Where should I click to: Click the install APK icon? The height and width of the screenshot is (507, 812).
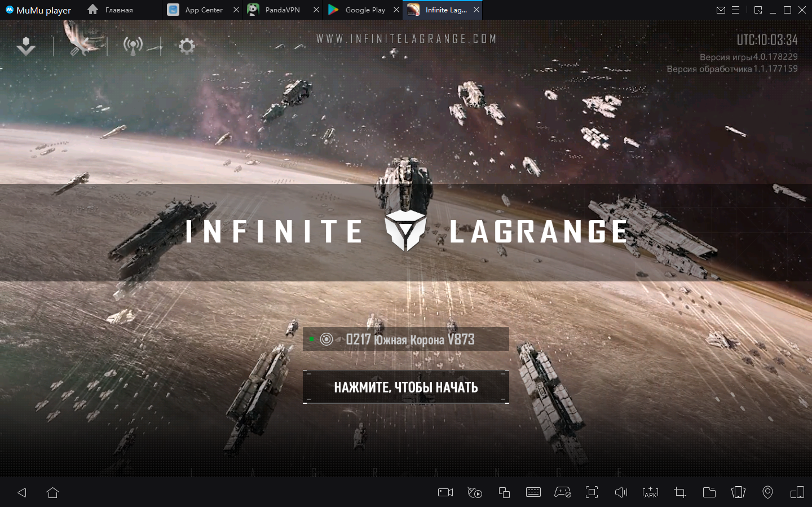tap(650, 492)
